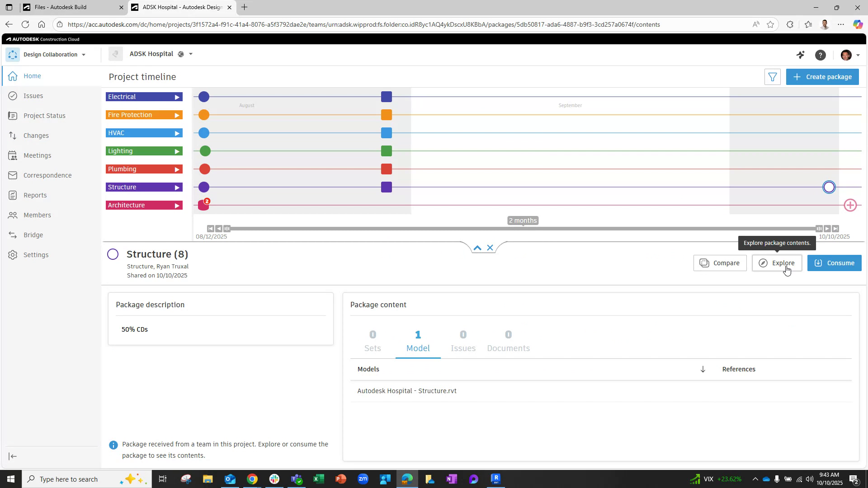
Task: Open the ADSK Hospital project dropdown
Action: click(x=191, y=54)
